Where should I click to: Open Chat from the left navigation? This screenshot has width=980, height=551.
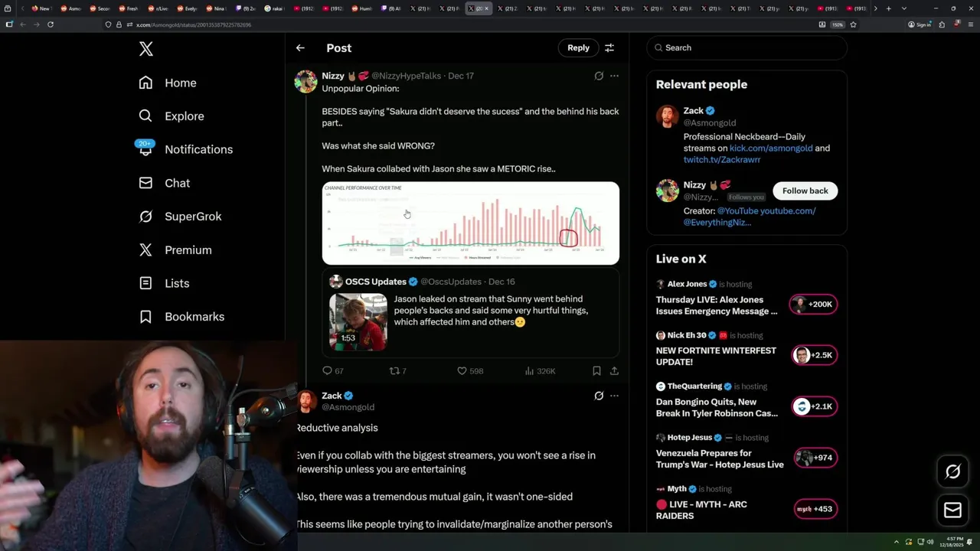[164, 183]
